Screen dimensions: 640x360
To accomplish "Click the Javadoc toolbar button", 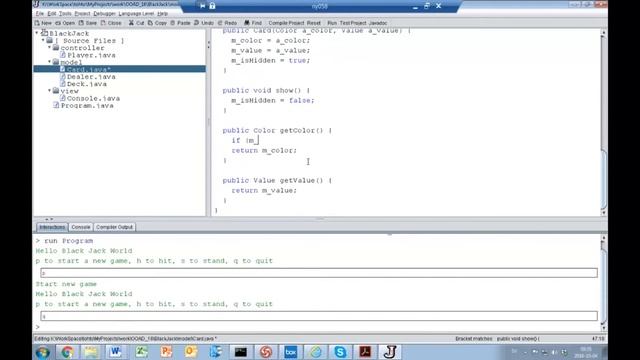I will (x=378, y=23).
